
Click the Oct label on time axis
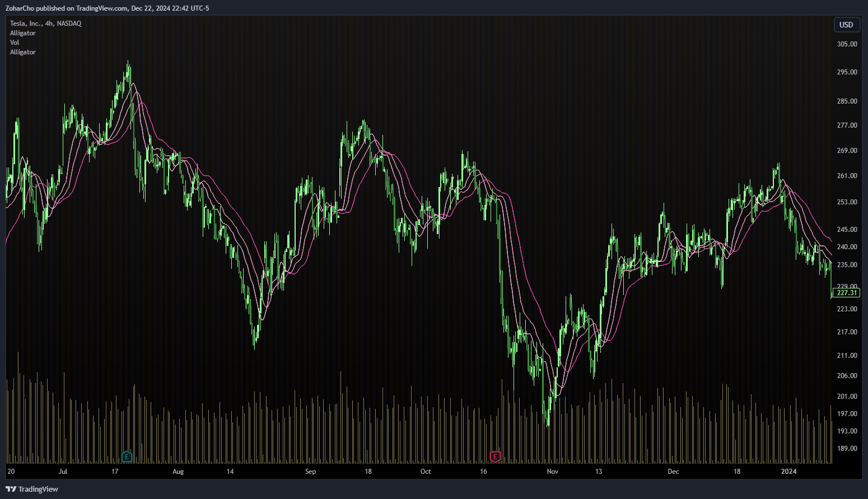(x=426, y=472)
